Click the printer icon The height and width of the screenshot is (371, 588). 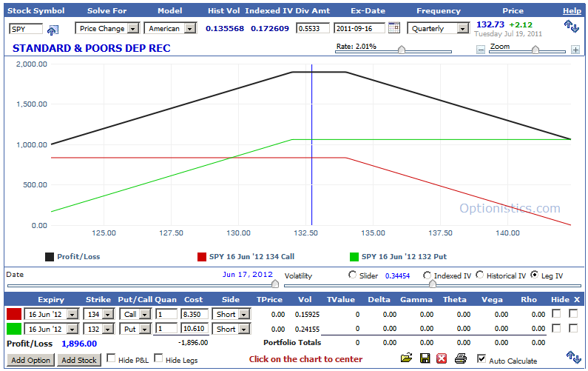[461, 358]
